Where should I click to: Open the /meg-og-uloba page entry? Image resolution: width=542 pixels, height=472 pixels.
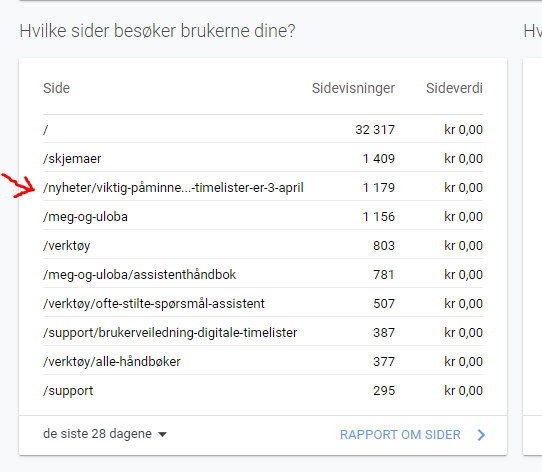(85, 217)
